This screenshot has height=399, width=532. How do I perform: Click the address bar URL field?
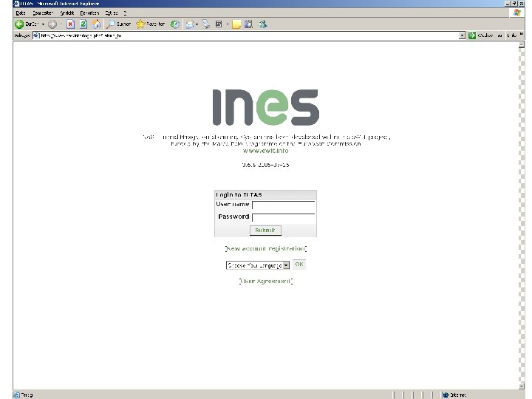[x=250, y=35]
